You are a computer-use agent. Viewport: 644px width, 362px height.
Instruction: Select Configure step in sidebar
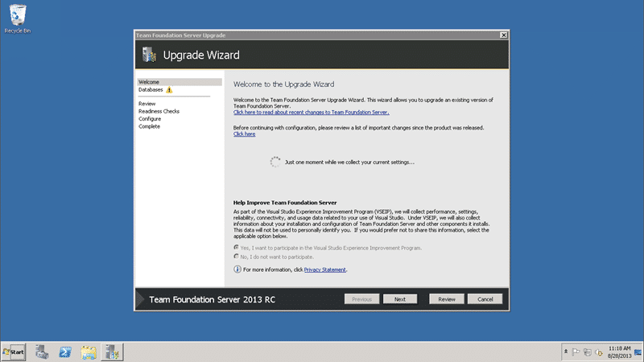point(150,119)
